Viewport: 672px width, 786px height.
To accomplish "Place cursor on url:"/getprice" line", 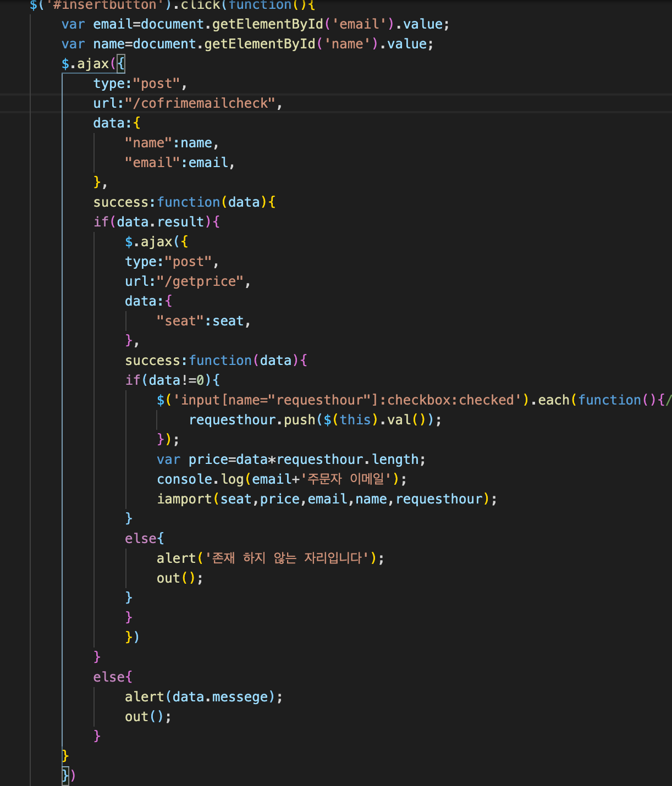I will [188, 281].
